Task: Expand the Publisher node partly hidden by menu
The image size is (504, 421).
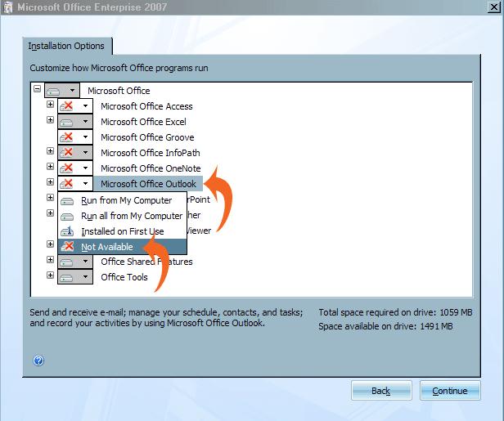Action: 50,213
